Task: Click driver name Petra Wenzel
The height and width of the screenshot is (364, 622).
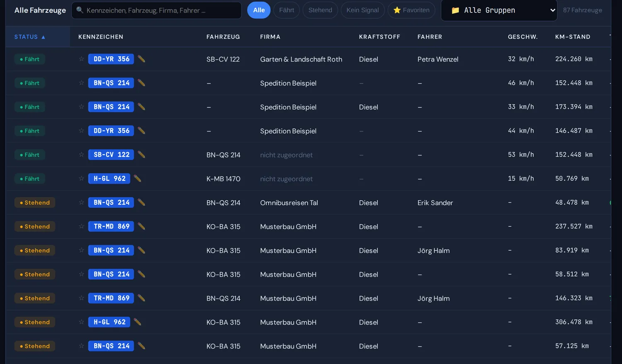Action: click(x=438, y=59)
